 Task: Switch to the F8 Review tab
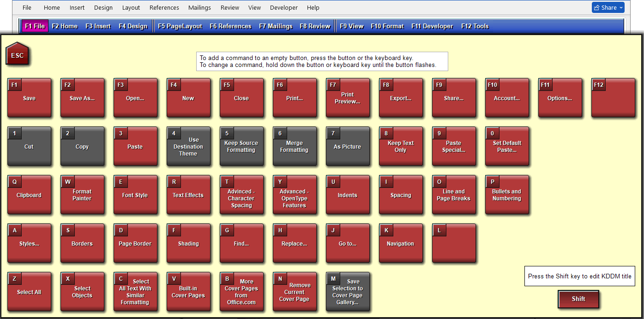315,26
